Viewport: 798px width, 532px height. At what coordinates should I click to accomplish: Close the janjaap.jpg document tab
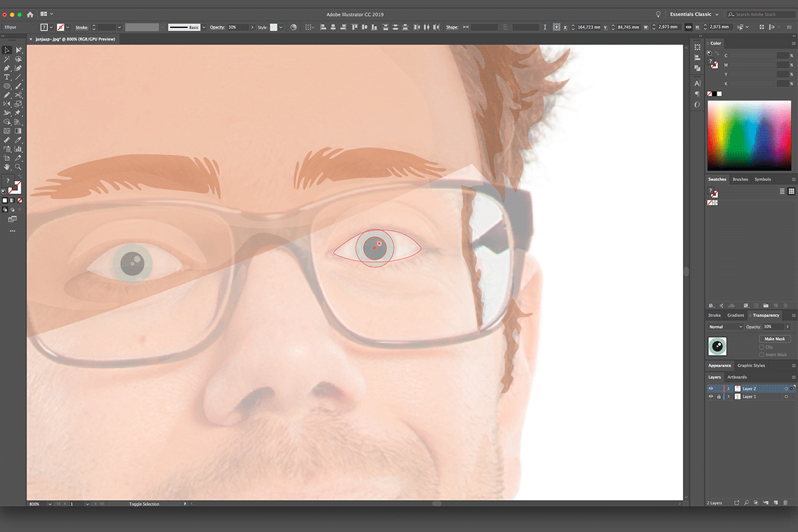(29, 40)
